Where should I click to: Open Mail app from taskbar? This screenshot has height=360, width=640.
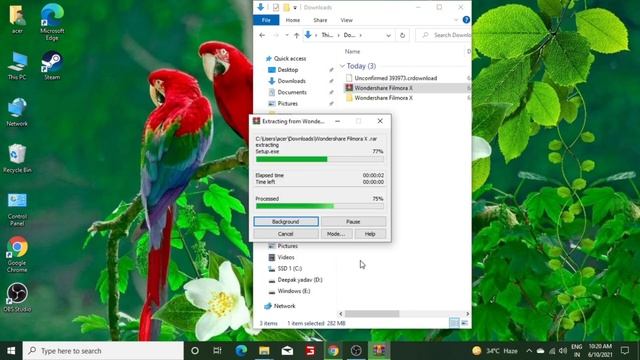pos(287,351)
